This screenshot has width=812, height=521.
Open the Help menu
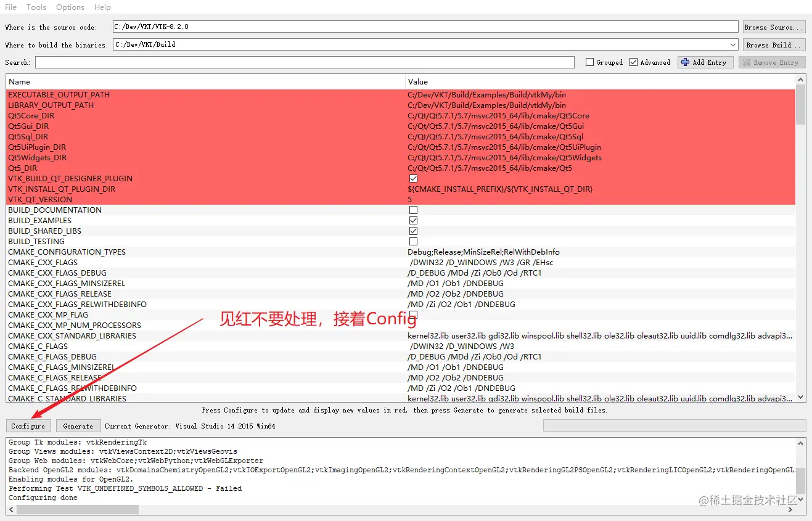(102, 7)
